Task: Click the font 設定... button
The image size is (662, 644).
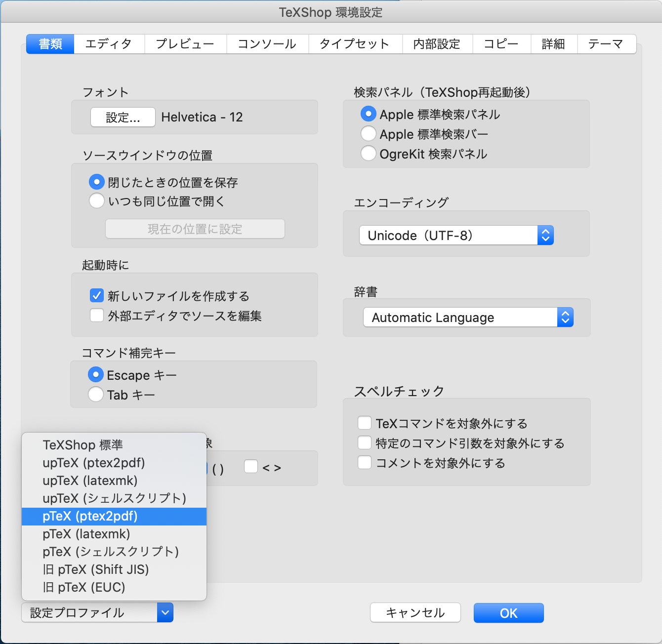Action: (123, 118)
